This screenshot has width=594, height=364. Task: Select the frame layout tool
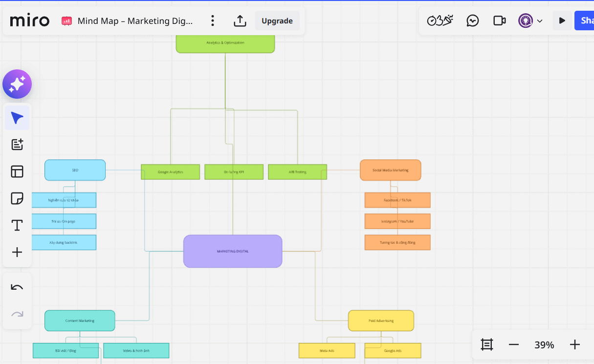(x=17, y=171)
